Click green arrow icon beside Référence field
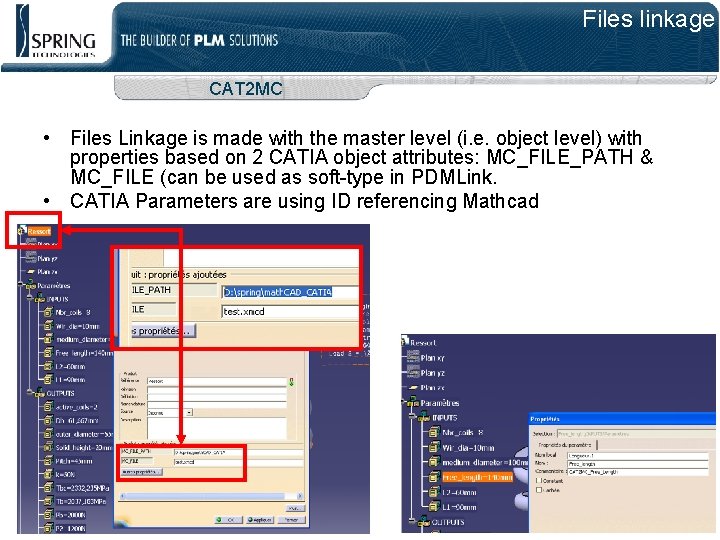The height and width of the screenshot is (540, 720). (x=291, y=382)
